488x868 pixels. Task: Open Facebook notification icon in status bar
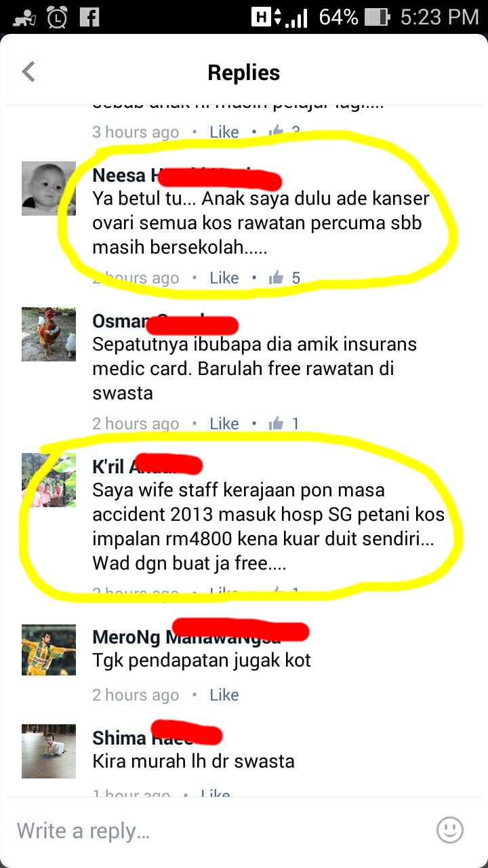click(89, 17)
